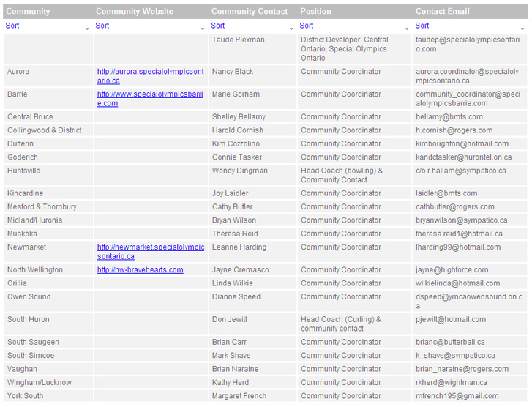Click Sort link under Position header

pos(307,26)
